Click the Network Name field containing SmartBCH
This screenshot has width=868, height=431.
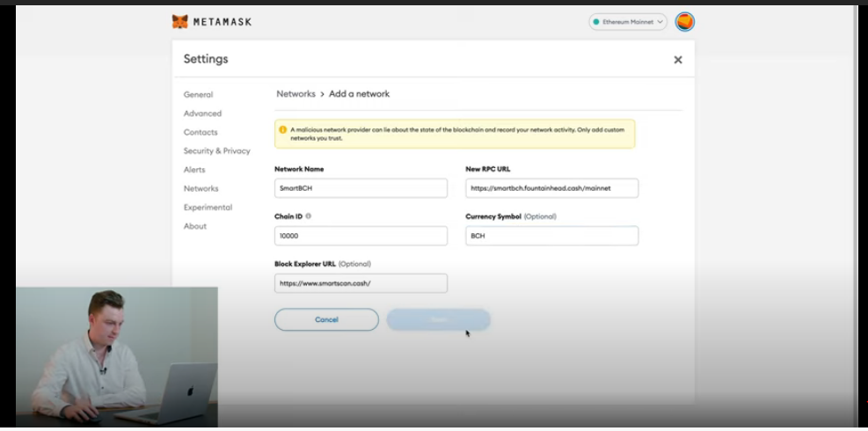pos(361,188)
